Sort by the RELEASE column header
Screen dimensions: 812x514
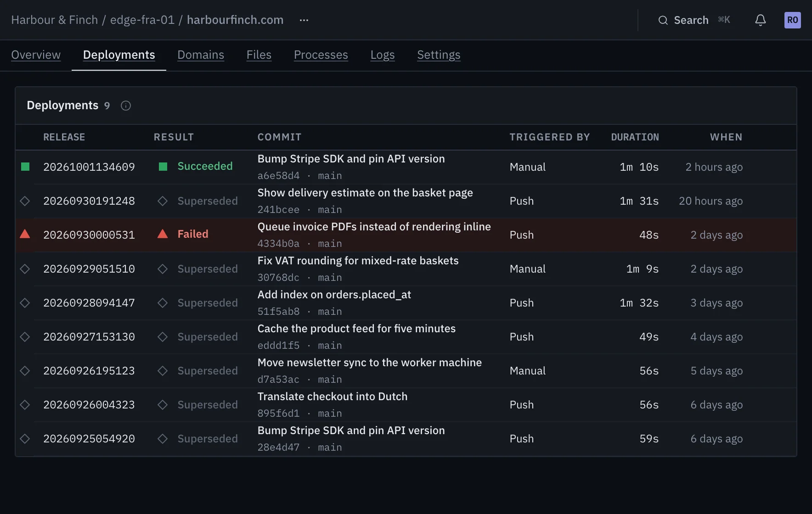[64, 137]
